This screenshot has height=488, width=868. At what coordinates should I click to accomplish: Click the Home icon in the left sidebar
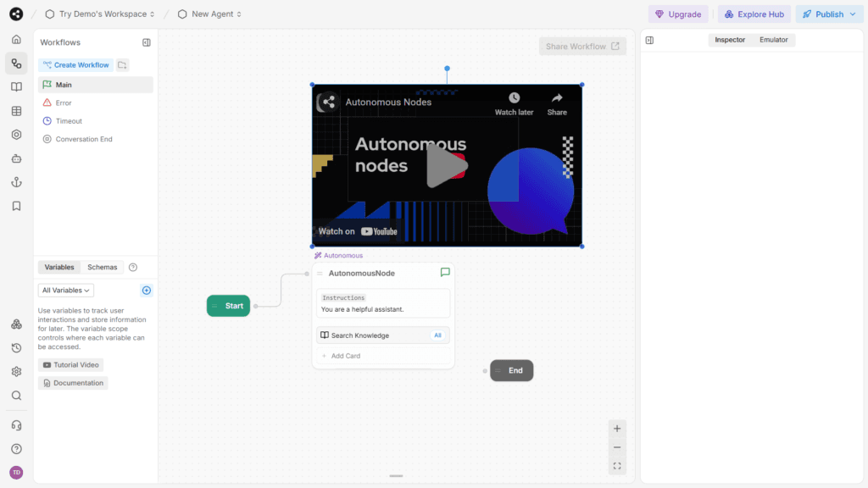point(16,40)
